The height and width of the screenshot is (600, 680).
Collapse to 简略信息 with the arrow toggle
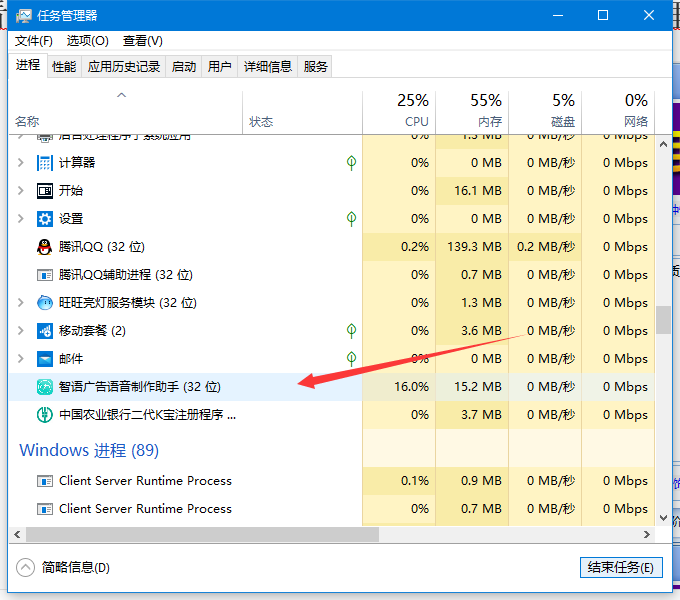point(26,567)
